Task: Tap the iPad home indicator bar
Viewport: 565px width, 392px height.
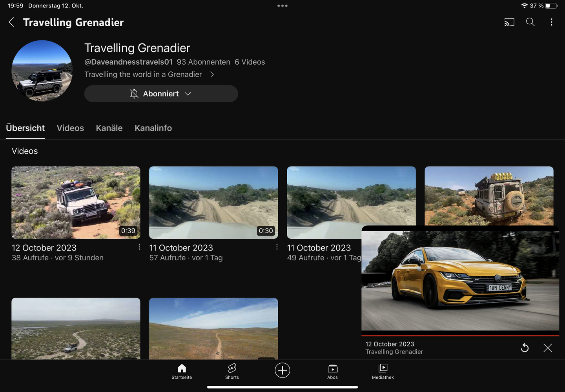Action: pyautogui.click(x=282, y=387)
